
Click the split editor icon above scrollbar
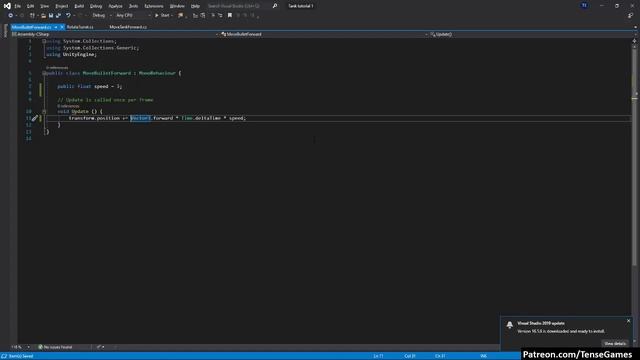click(x=634, y=41)
